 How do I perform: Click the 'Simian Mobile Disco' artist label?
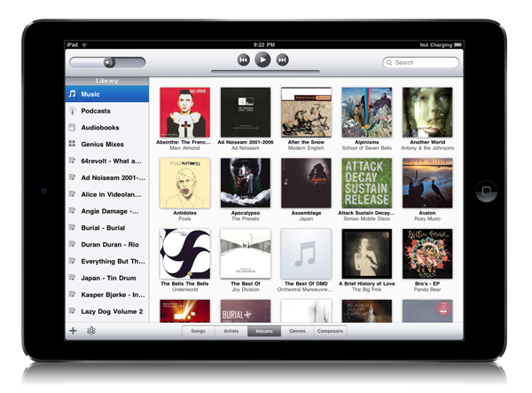coord(367,219)
